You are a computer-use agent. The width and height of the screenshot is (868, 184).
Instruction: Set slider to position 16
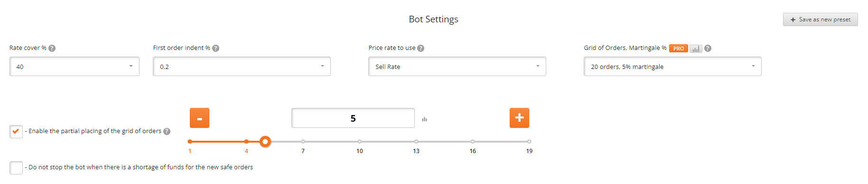[x=473, y=142]
